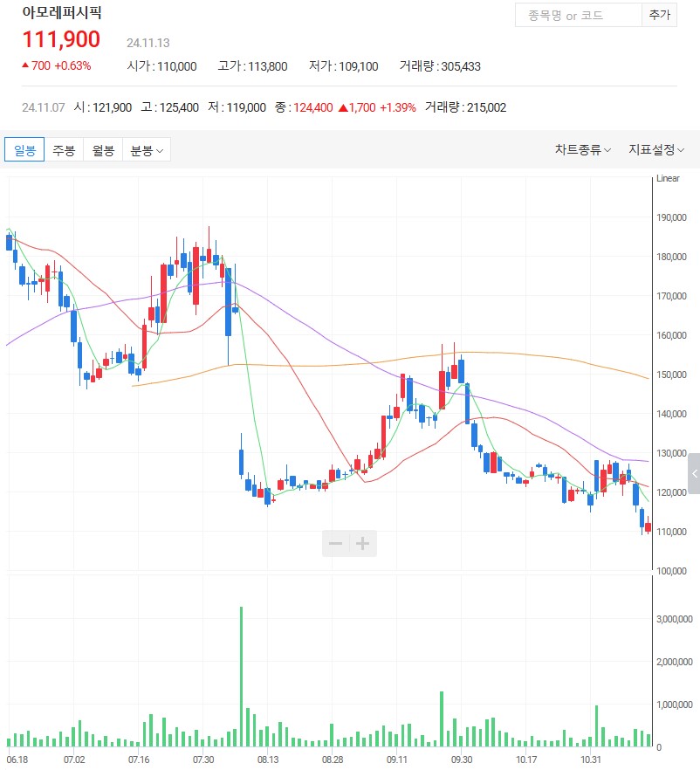This screenshot has height=770, width=700.
Task: Expand the 분봉 minute-chart dropdown
Action: pos(147,150)
